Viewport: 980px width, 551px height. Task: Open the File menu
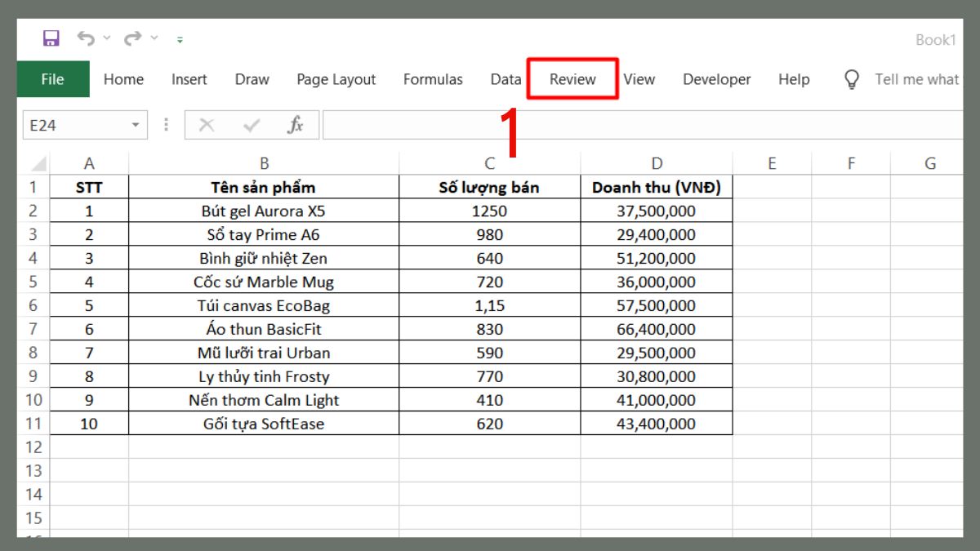52,79
